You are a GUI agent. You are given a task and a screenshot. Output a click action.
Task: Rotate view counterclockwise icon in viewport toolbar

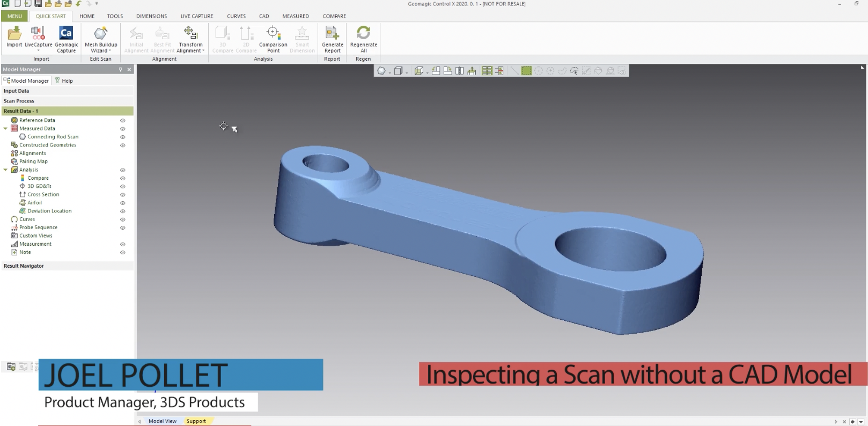(436, 71)
